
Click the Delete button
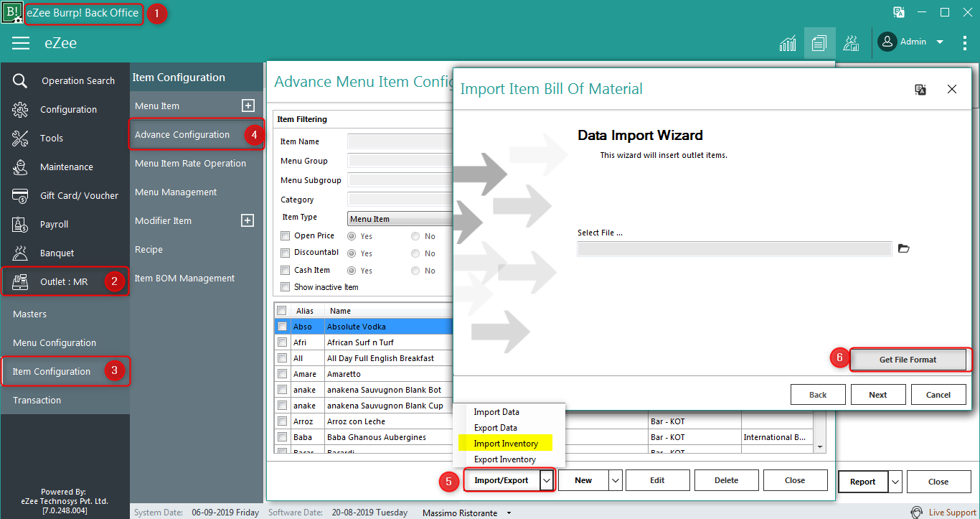tap(726, 480)
